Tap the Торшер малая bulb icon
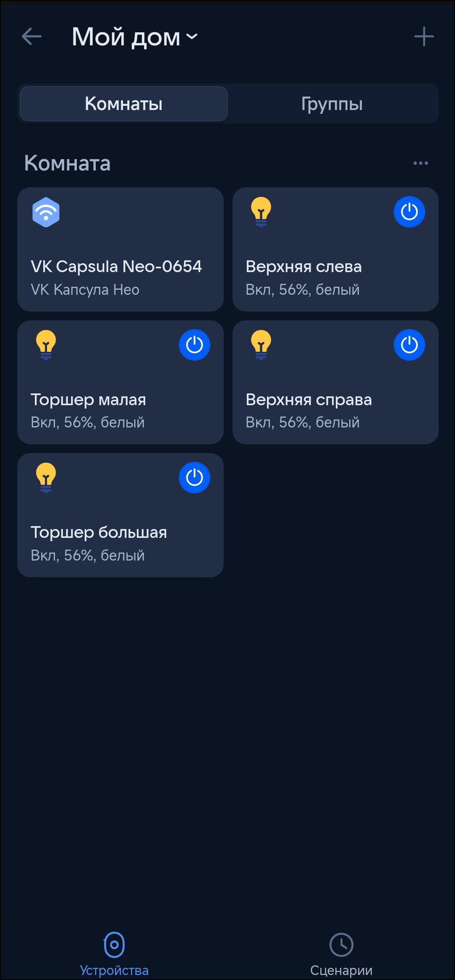The width and height of the screenshot is (455, 980). [46, 345]
